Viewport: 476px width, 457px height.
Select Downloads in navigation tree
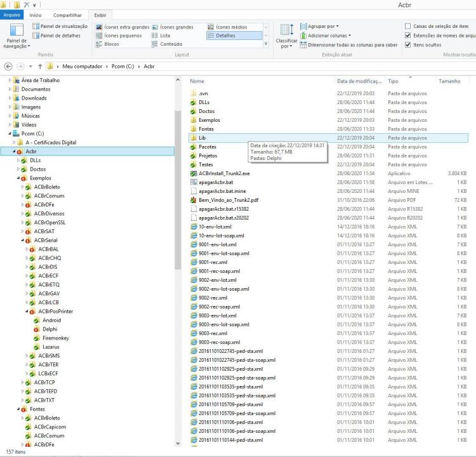point(34,98)
